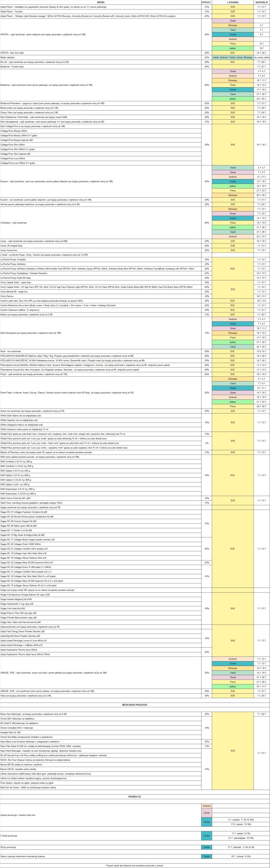Select 'Sagas RC 11 Gentle C-vit tbl a60'
The height and width of the screenshot is (868, 270).
coord(100,530)
